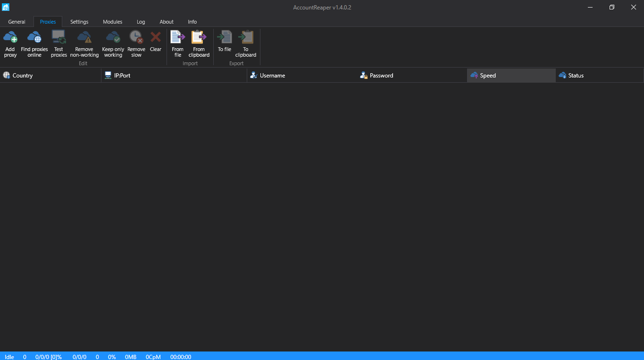Open the Settings tab
Screen dimensions: 644x360
(x=79, y=22)
